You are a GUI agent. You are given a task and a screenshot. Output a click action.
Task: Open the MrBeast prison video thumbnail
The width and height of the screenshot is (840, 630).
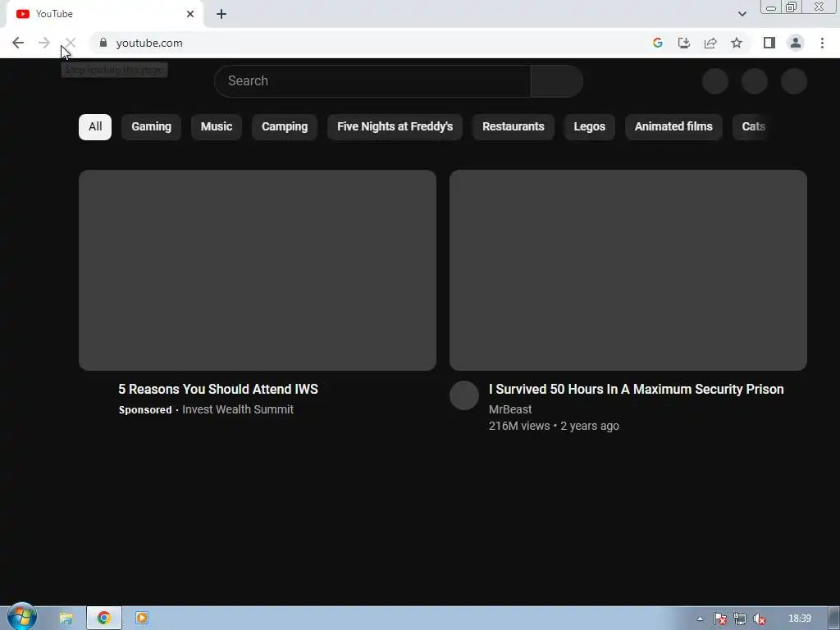pyautogui.click(x=628, y=270)
